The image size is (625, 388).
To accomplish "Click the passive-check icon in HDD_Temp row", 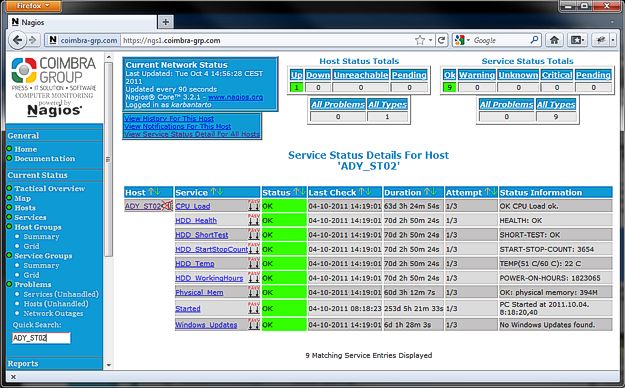I will (x=254, y=263).
